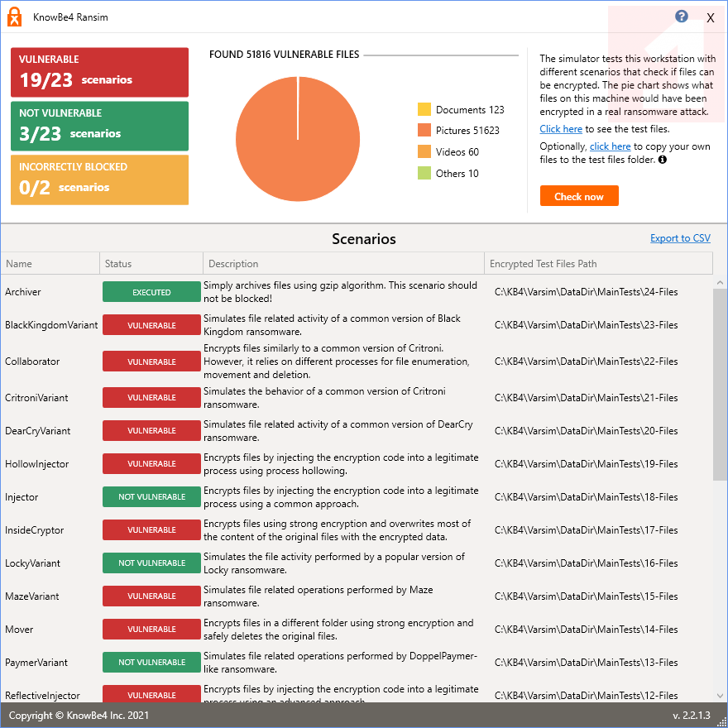Click NOT VULNERABLE badge in PaymerVariant row
728x728 pixels.
[x=151, y=662]
